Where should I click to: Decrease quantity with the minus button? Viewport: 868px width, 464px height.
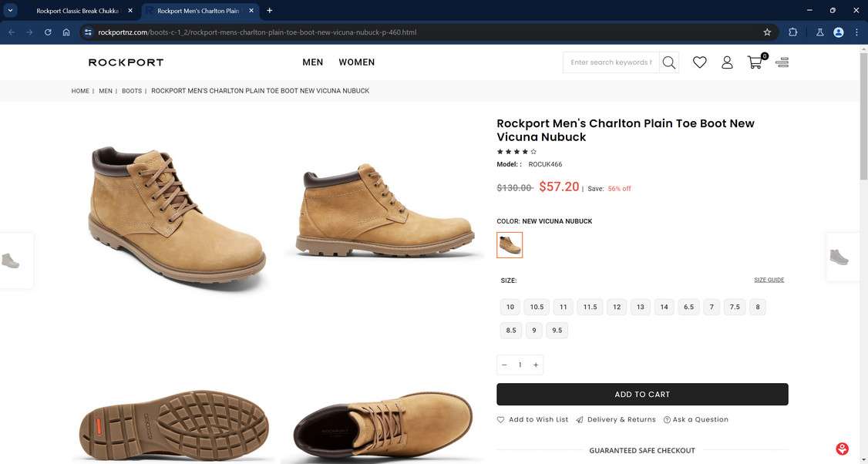[504, 365]
